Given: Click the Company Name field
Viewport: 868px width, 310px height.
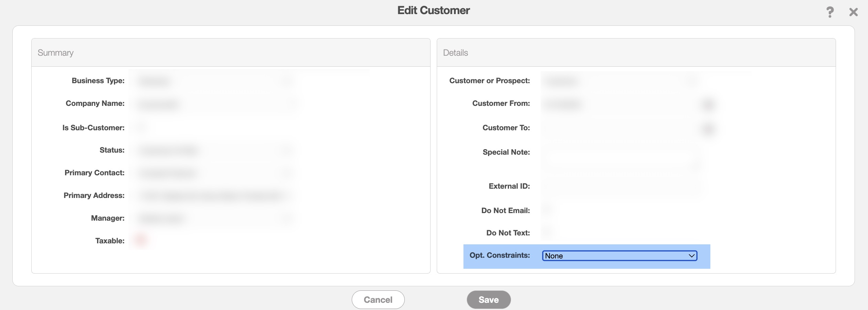Looking at the screenshot, I should click(213, 104).
